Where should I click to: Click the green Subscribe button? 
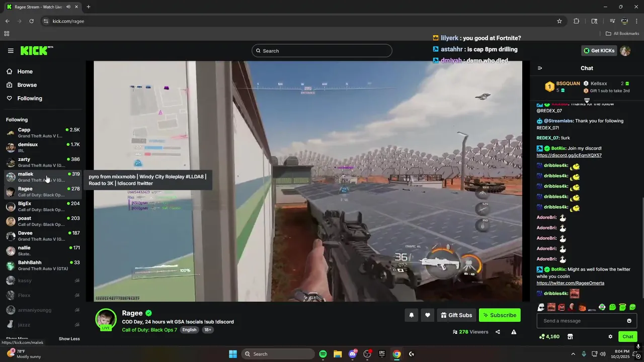pyautogui.click(x=500, y=315)
